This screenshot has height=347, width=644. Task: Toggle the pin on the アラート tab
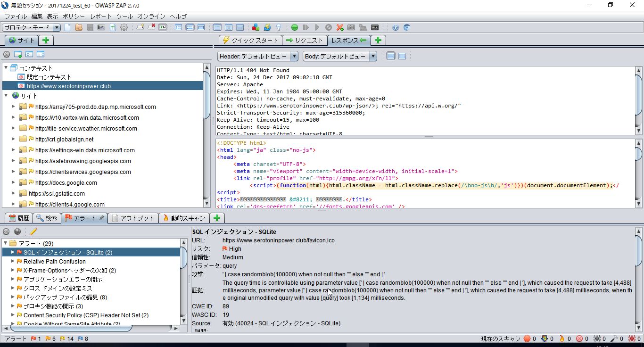[101, 218]
